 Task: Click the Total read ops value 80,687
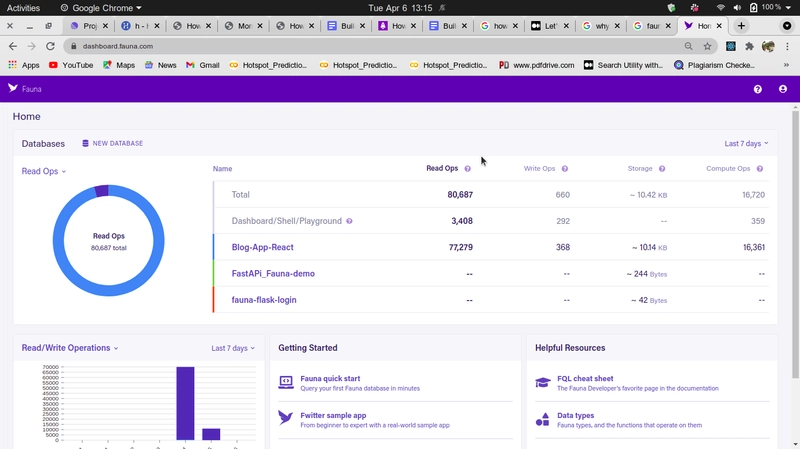click(x=460, y=195)
